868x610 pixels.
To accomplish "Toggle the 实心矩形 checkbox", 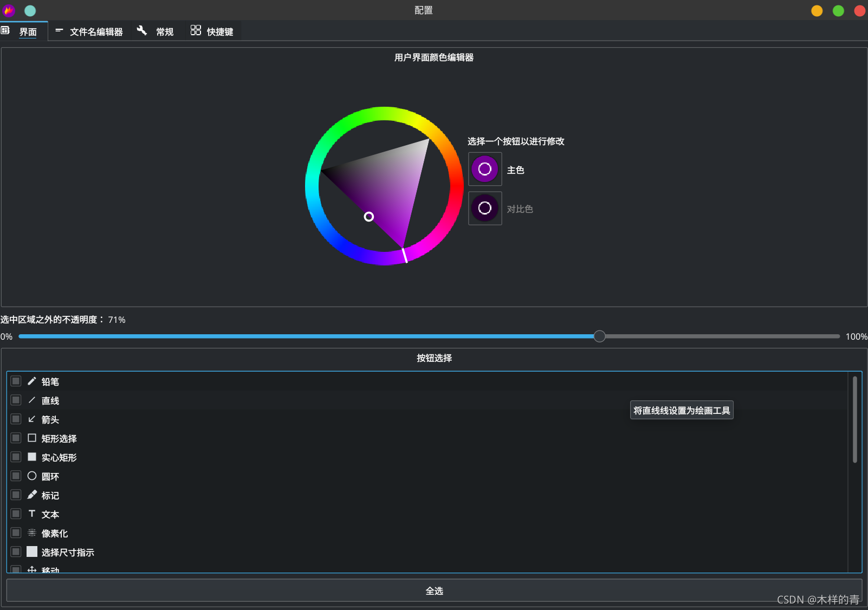I will (16, 457).
